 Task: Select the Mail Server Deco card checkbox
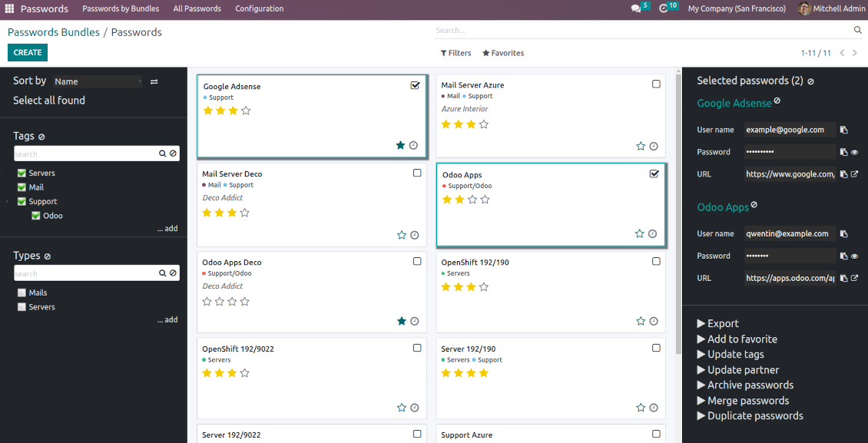click(417, 173)
